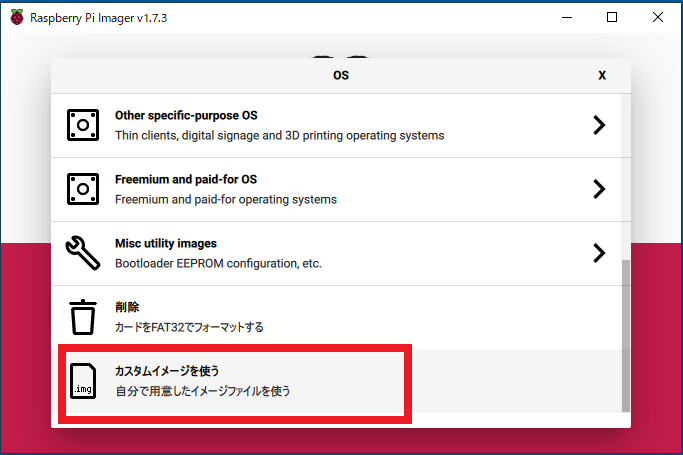Viewport: 683px width, 455px height.
Task: Select 'Freemium and paid-for OS' title
Action: point(186,179)
